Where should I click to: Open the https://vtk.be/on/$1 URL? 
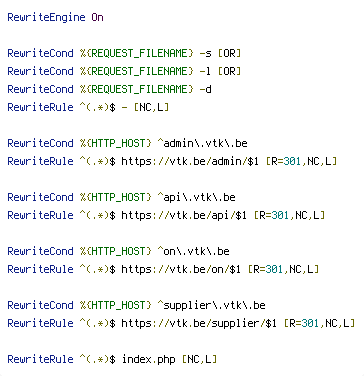click(181, 269)
